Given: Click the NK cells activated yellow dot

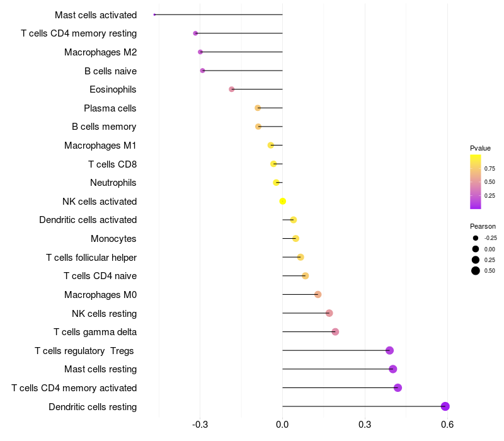Looking at the screenshot, I should click(282, 201).
